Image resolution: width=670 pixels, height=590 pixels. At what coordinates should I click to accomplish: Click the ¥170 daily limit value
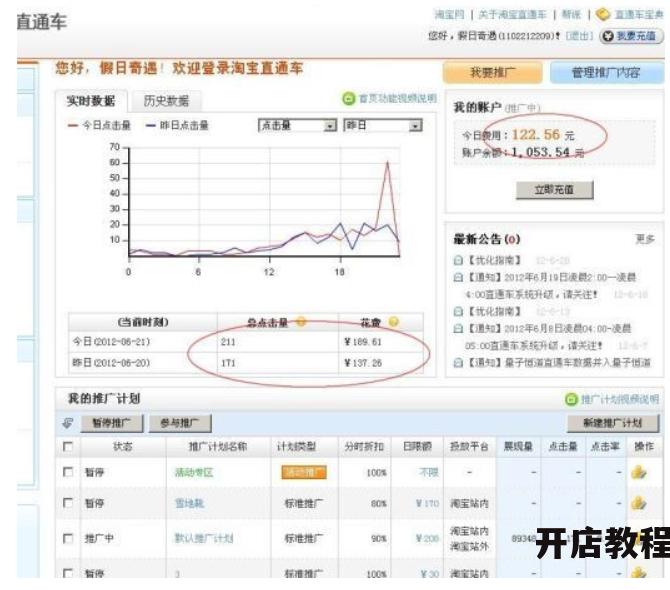pos(427,504)
